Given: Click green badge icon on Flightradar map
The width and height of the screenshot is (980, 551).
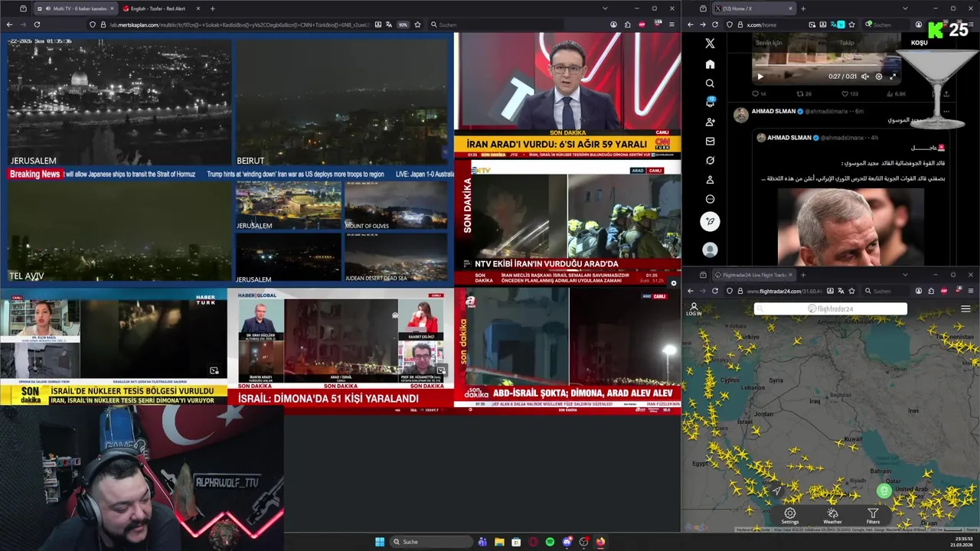Looking at the screenshot, I should tap(884, 491).
